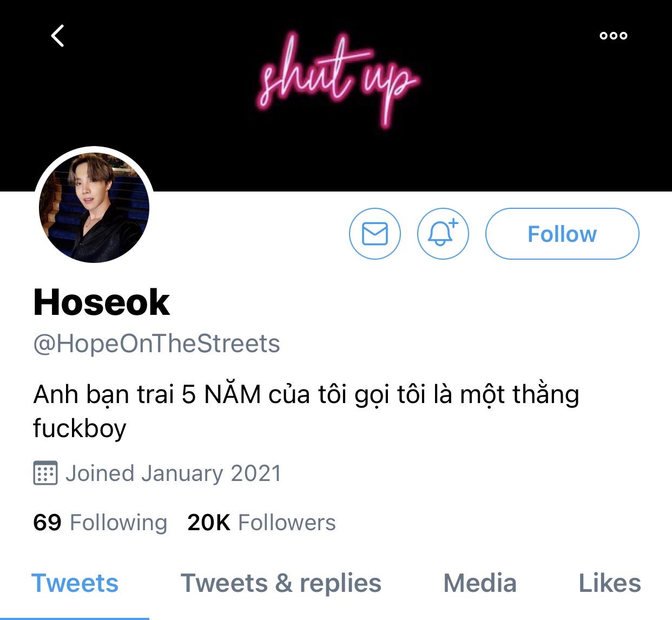
Task: Turn on notifications with the bell icon
Action: click(x=443, y=234)
